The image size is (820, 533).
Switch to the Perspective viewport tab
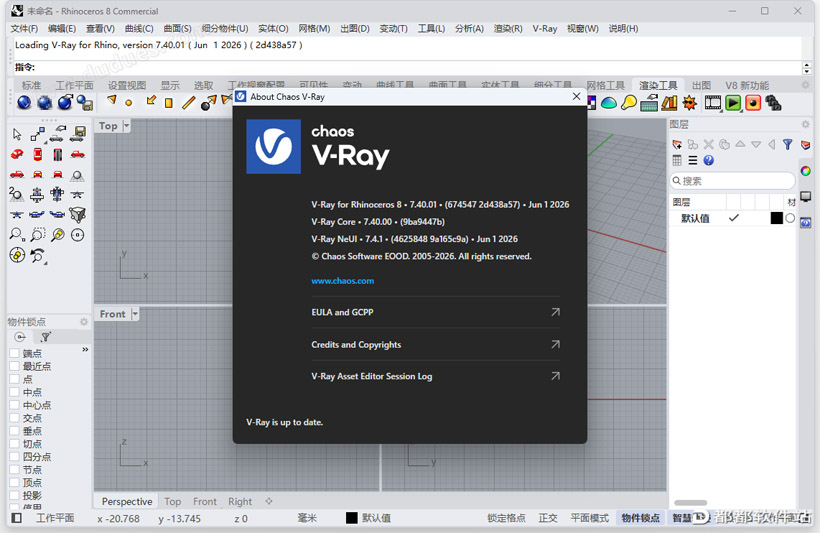[127, 501]
